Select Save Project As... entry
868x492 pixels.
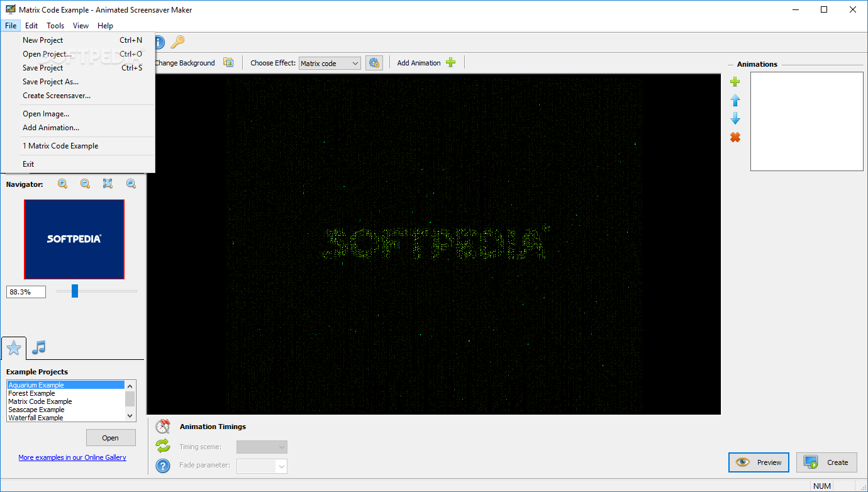(78, 82)
